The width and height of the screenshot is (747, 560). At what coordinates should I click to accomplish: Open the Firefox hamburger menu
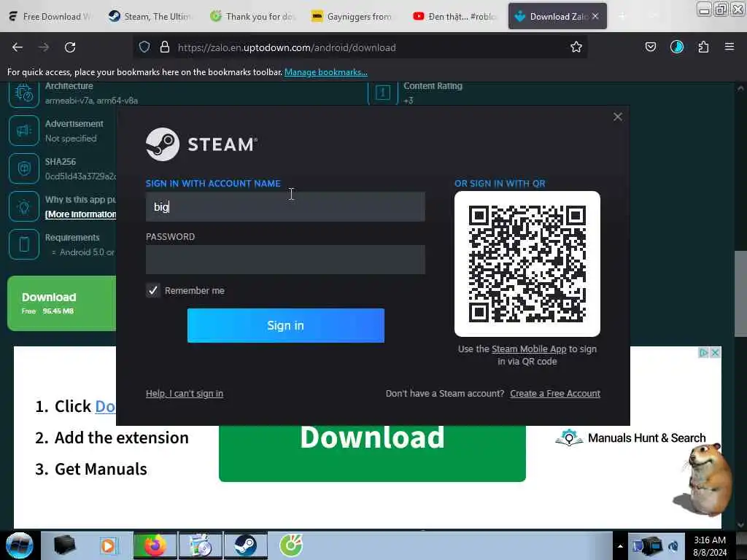pos(729,47)
